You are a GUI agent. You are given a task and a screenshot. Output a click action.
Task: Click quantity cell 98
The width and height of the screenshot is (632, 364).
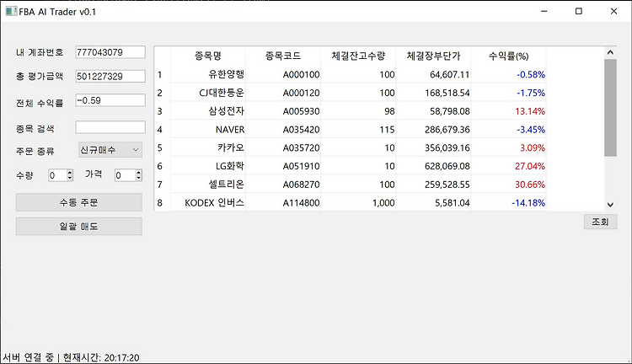pyautogui.click(x=358, y=111)
